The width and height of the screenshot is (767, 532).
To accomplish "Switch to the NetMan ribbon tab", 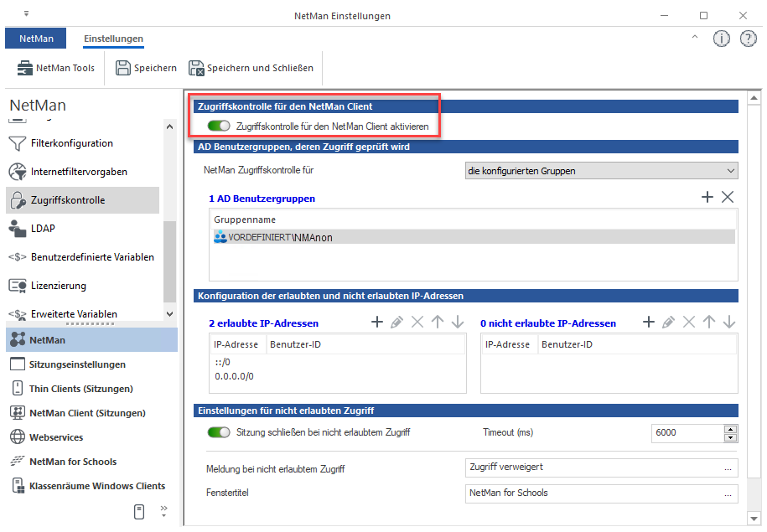I will click(x=35, y=39).
